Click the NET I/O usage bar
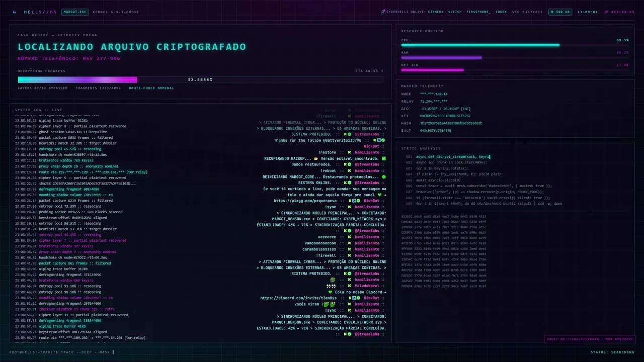 pos(515,70)
